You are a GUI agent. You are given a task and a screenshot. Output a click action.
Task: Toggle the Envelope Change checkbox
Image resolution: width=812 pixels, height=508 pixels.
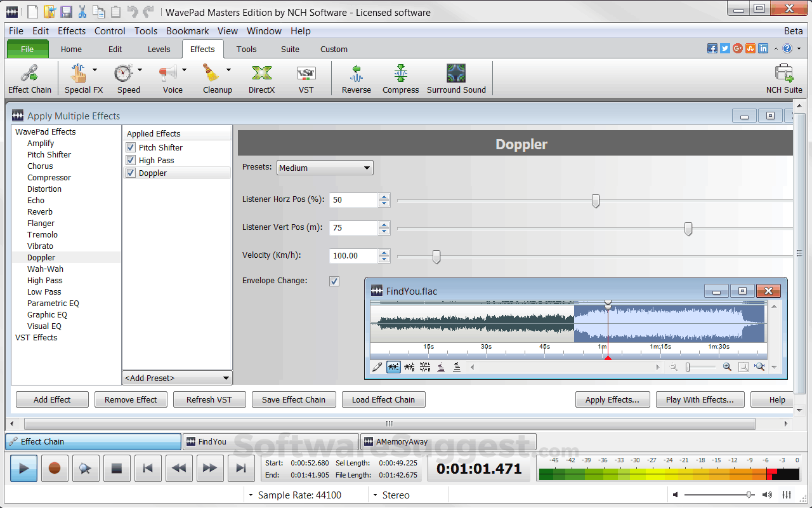[334, 281]
